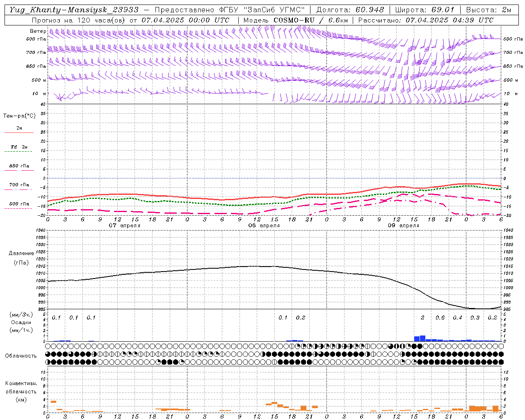This screenshot has width=525, height=420.
Task: Click the 3-hour precipitation value 0.6
Action: pyautogui.click(x=440, y=317)
